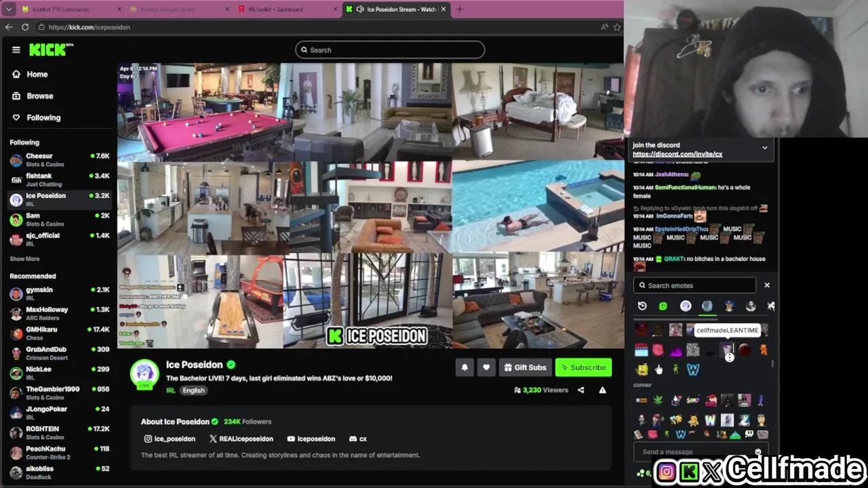Click the Gift Subs button
Screen dimensions: 868x488
(x=525, y=367)
